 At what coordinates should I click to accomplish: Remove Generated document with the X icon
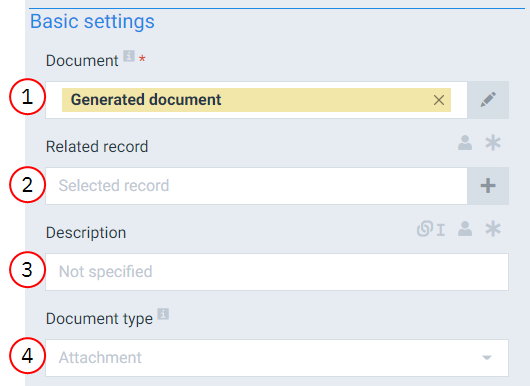click(x=439, y=100)
